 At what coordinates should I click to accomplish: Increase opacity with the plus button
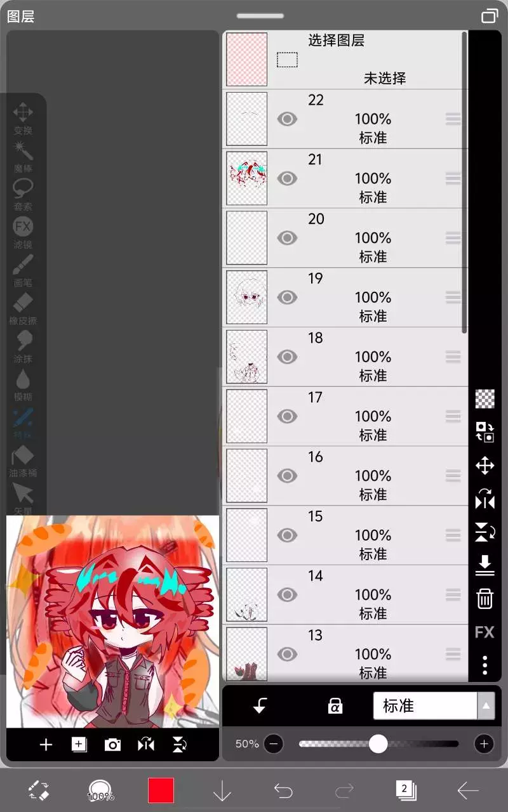pyautogui.click(x=484, y=743)
